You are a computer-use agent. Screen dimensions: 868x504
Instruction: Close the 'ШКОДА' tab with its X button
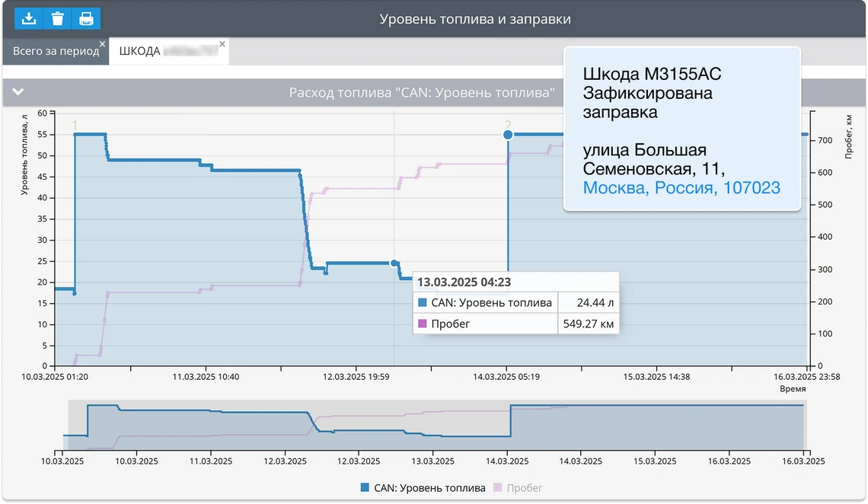tap(222, 44)
